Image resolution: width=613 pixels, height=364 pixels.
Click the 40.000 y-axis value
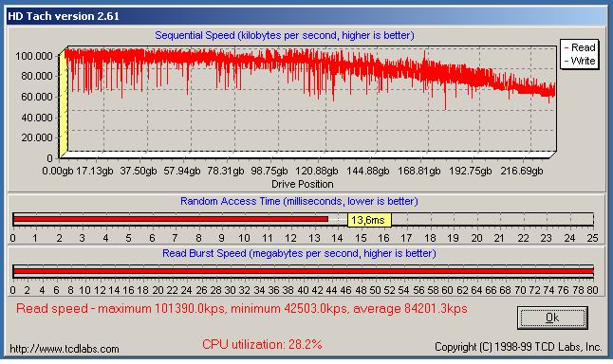pos(36,118)
